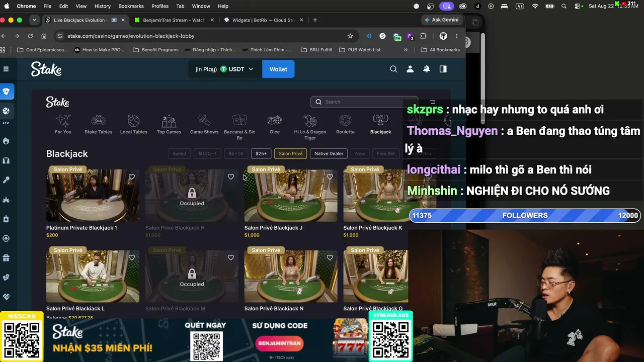Click the Stake search magnifier icon

point(393,69)
